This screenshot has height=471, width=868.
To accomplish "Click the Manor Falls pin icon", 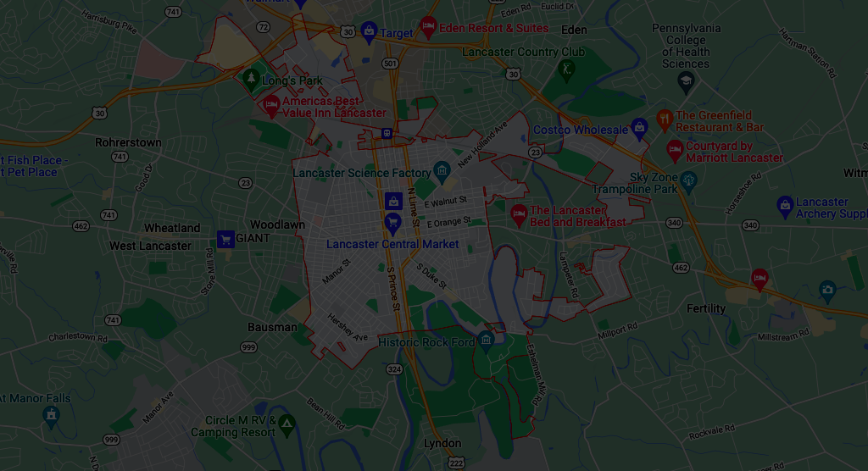I will tap(51, 418).
